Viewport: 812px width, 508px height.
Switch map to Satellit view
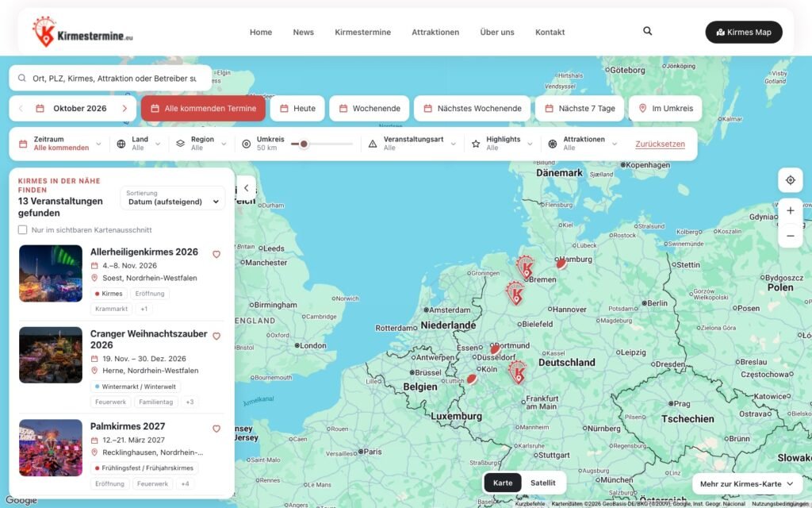click(542, 483)
